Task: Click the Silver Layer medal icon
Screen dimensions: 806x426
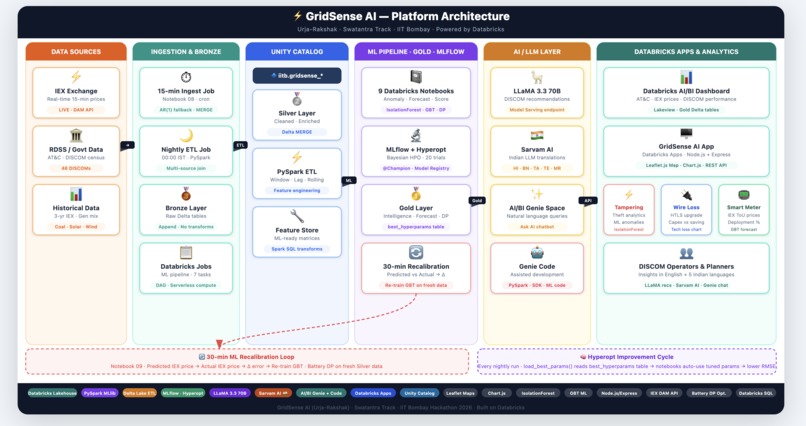Action: 297,99
